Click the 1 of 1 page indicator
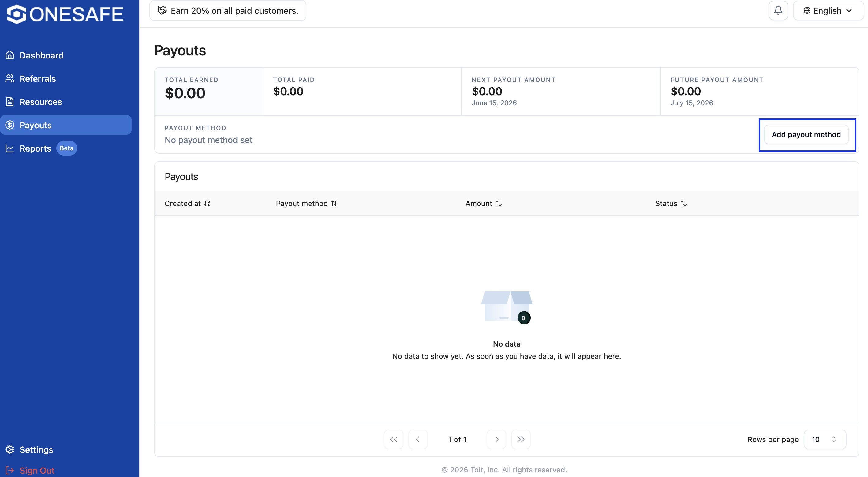This screenshot has height=477, width=868. point(457,439)
